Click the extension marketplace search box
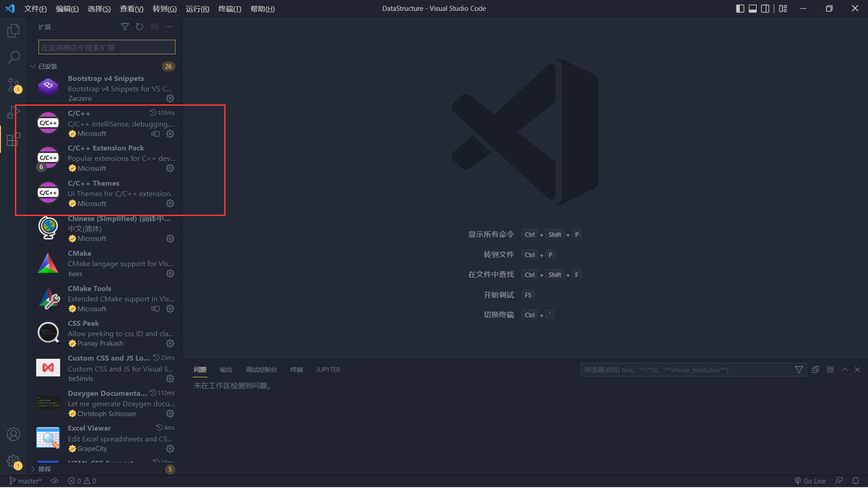This screenshot has height=488, width=868. (107, 47)
